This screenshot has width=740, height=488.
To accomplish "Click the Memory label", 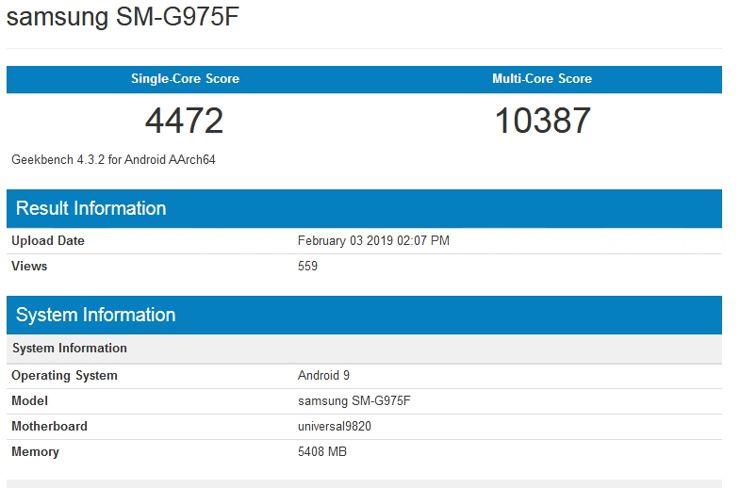I will [35, 452].
